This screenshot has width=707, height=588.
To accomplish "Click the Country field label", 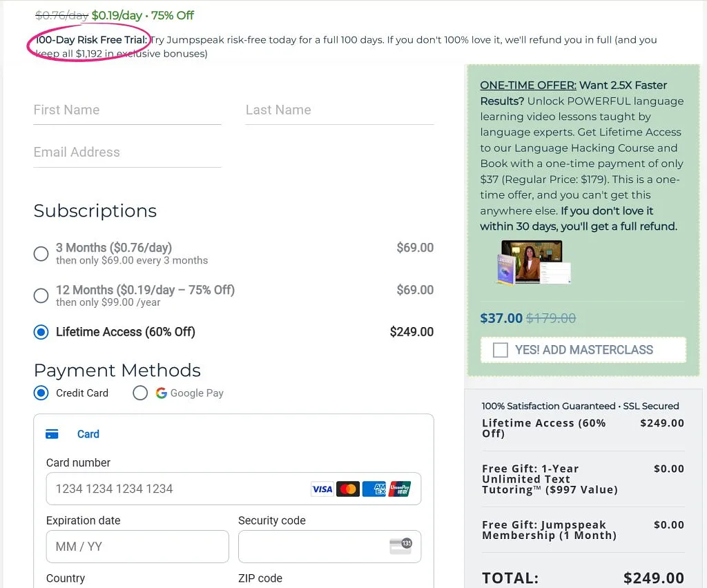I will [x=66, y=578].
